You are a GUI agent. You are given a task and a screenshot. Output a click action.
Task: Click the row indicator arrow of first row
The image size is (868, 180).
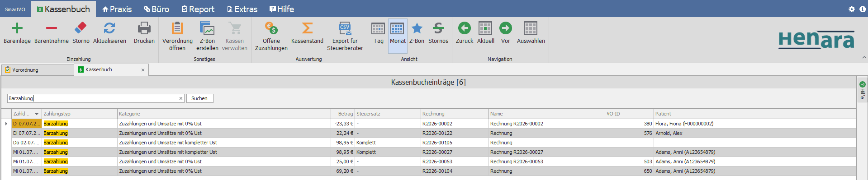pos(6,124)
